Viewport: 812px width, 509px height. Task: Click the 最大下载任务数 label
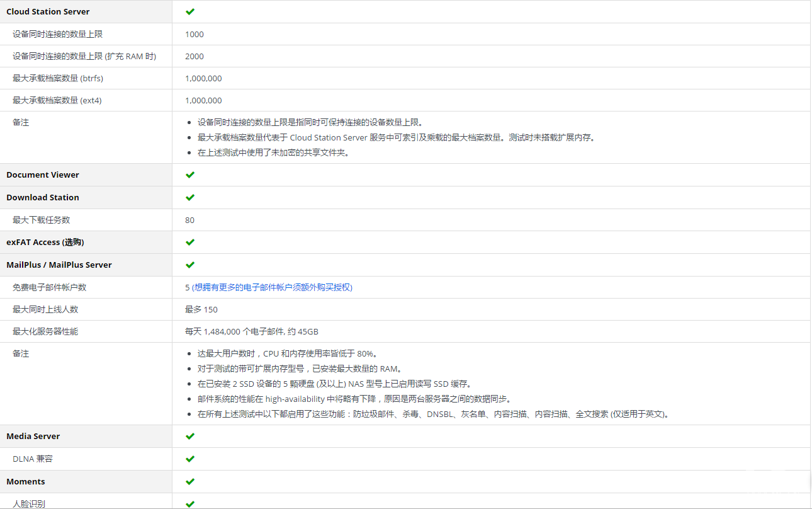pyautogui.click(x=42, y=220)
